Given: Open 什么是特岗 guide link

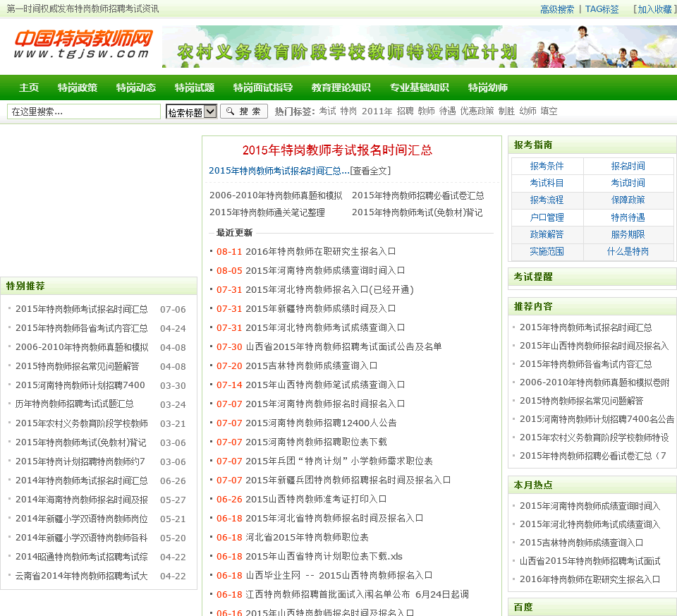Looking at the screenshot, I should point(628,251).
